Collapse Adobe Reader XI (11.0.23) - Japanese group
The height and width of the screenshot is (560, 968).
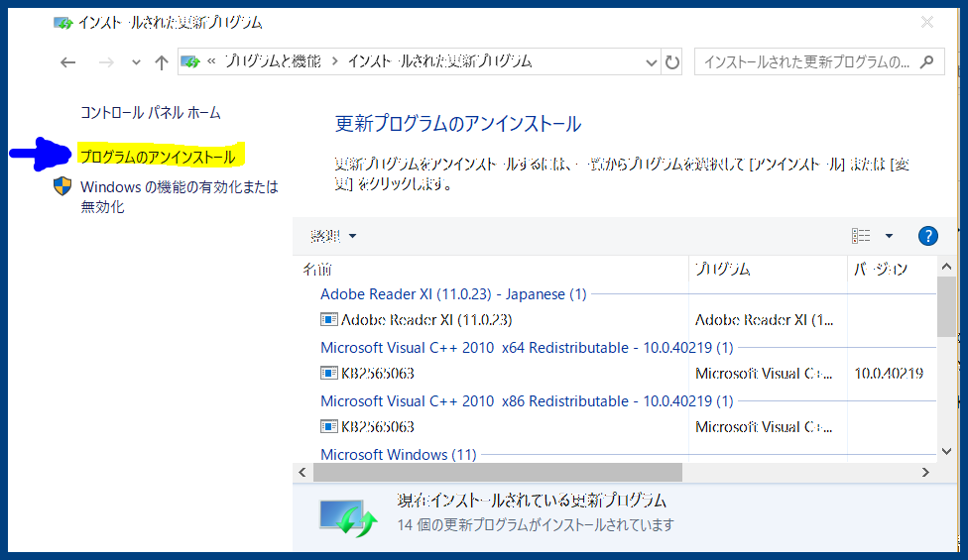pyautogui.click(x=453, y=294)
